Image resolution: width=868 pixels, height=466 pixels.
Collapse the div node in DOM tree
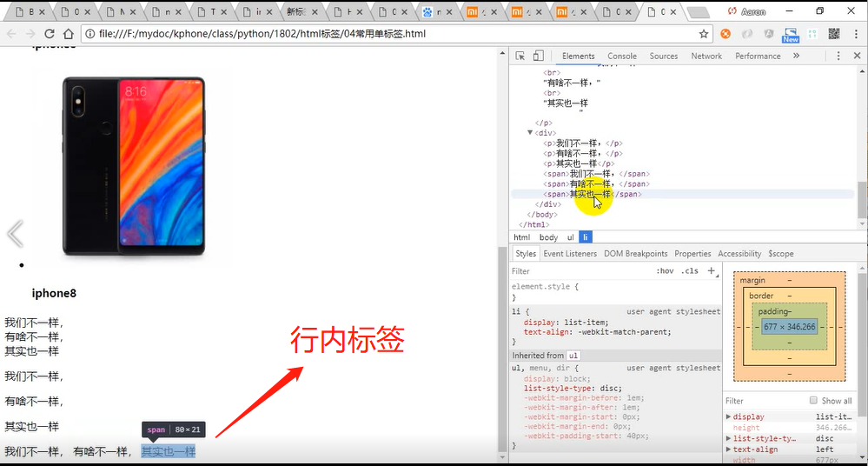point(530,133)
